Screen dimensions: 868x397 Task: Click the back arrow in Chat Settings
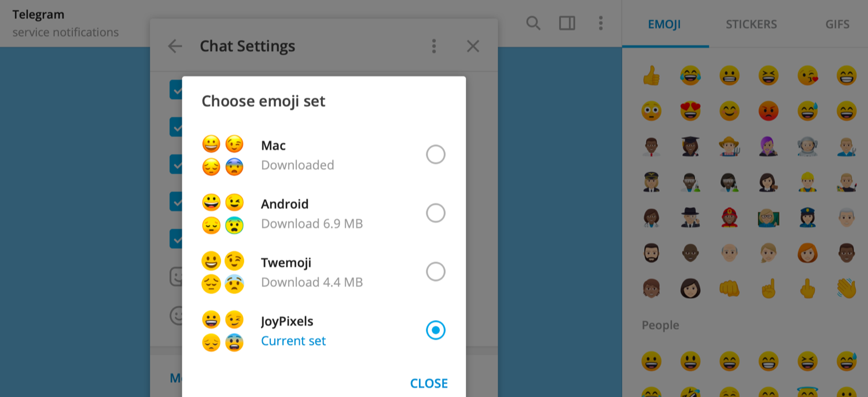tap(175, 46)
